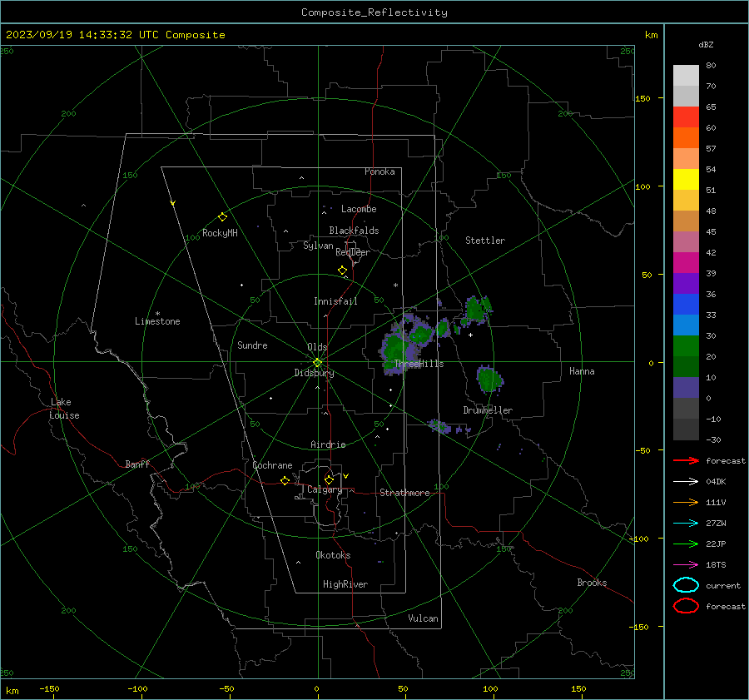
Task: Click the cyan current ellipse icon
Action: pyautogui.click(x=686, y=585)
